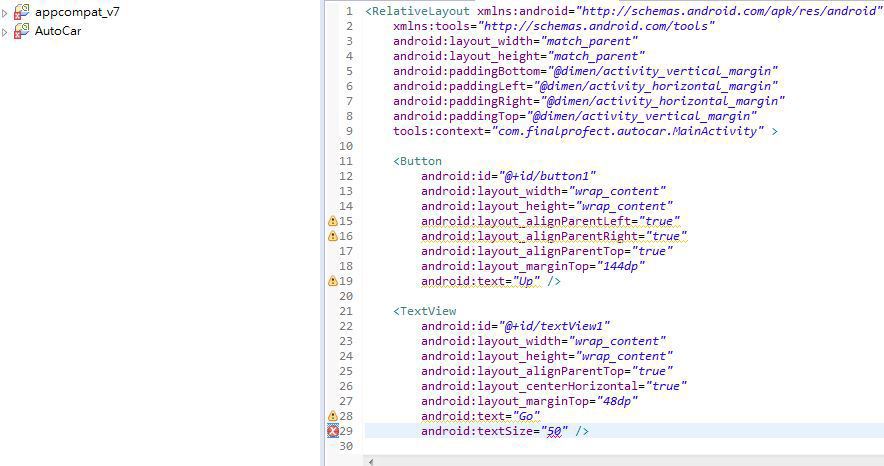Click the layout_centerHorizontal attribute line
The image size is (884, 466).
pos(554,386)
